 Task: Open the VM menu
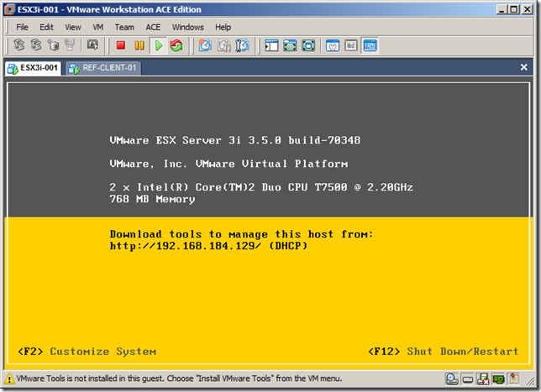tap(98, 27)
